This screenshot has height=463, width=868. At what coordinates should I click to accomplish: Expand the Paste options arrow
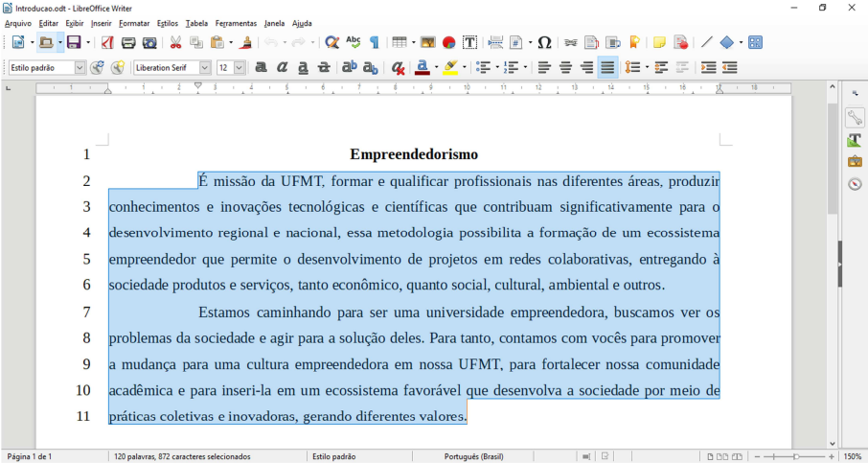pos(231,42)
